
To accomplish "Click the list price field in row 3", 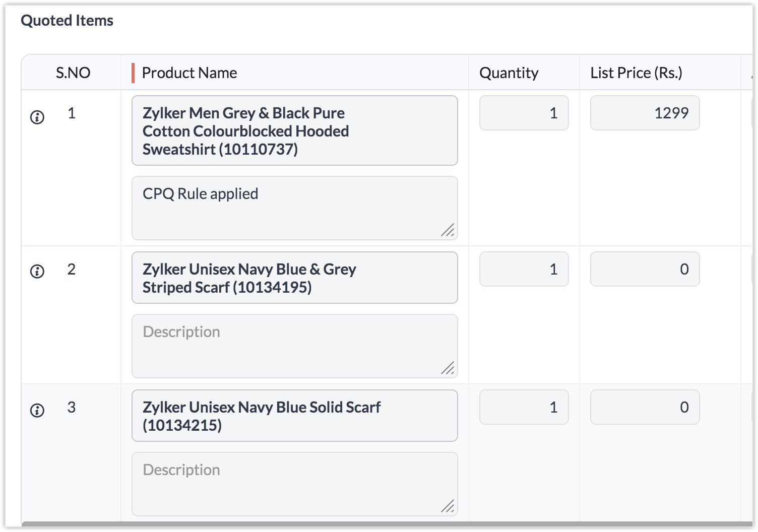I will point(645,408).
